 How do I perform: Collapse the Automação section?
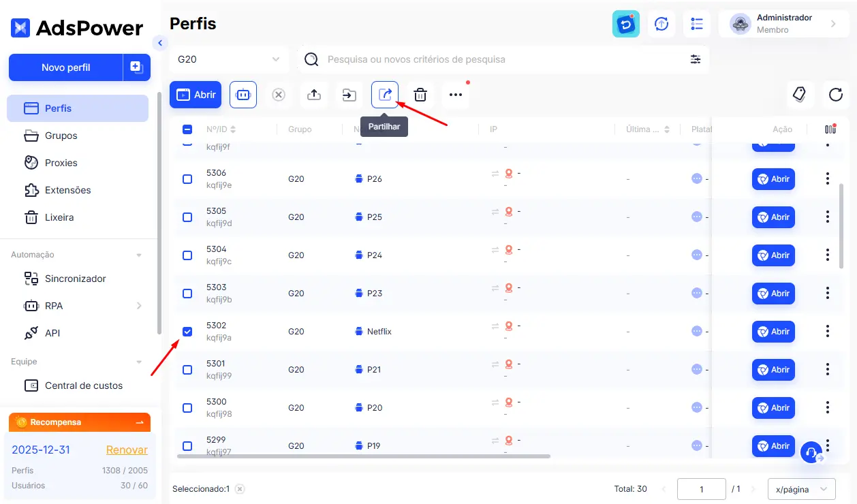139,255
